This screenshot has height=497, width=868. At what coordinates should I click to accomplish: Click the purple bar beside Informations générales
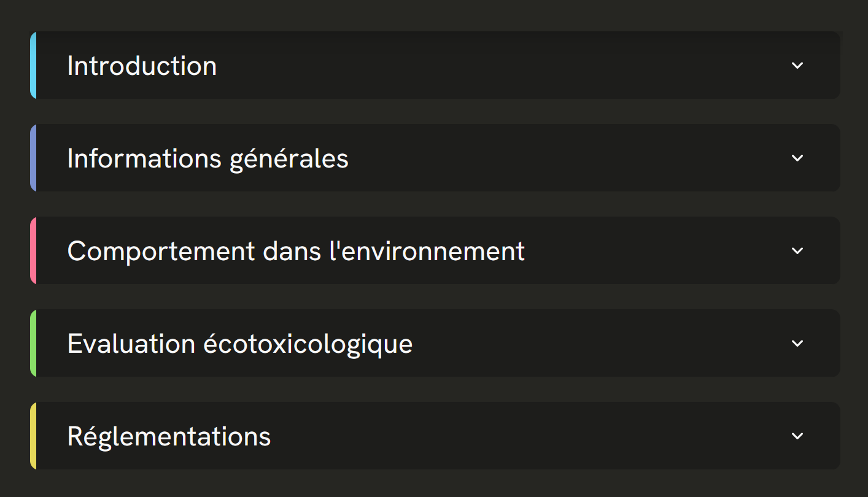[34, 158]
